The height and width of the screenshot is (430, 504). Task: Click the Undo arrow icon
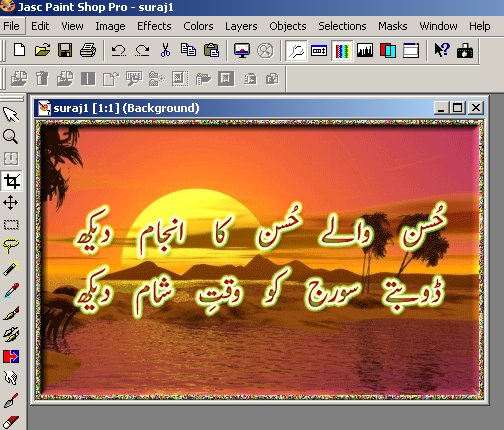[x=119, y=51]
